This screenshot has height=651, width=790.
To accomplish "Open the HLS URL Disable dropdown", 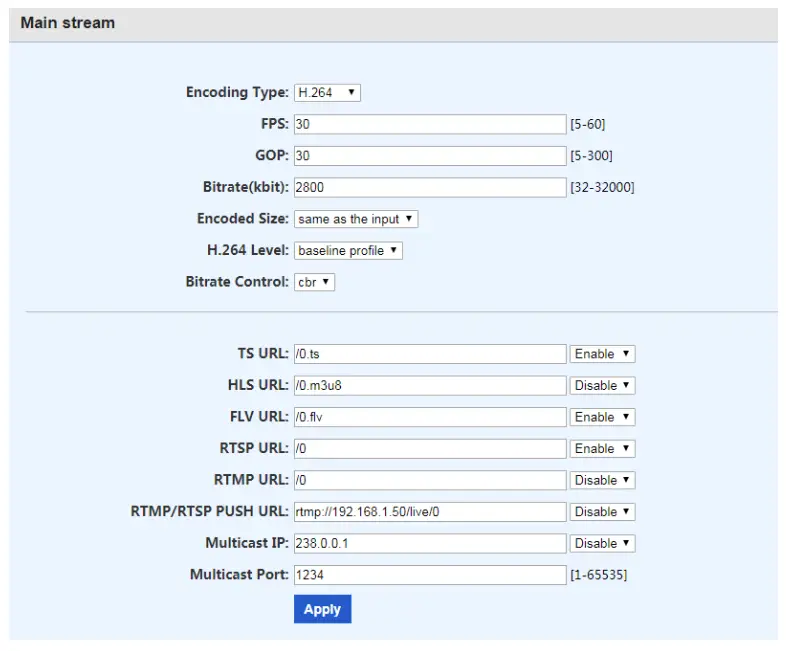I will pyautogui.click(x=603, y=386).
